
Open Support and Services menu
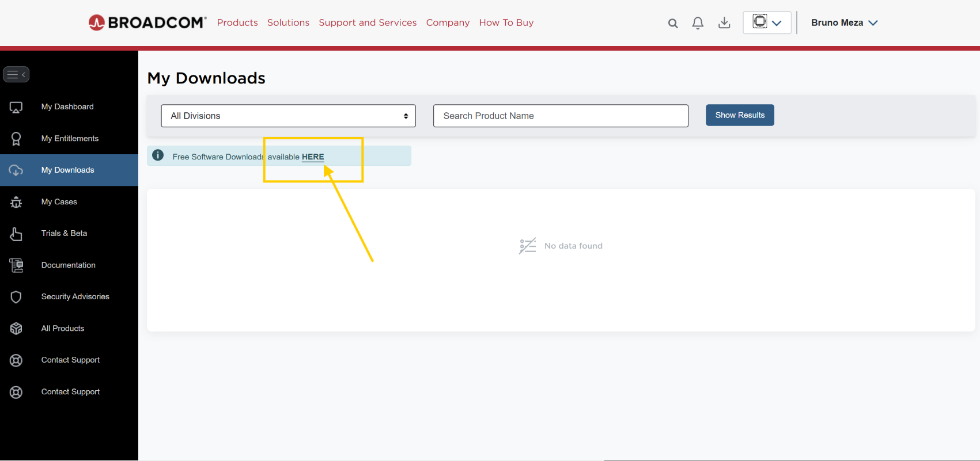tap(368, 22)
